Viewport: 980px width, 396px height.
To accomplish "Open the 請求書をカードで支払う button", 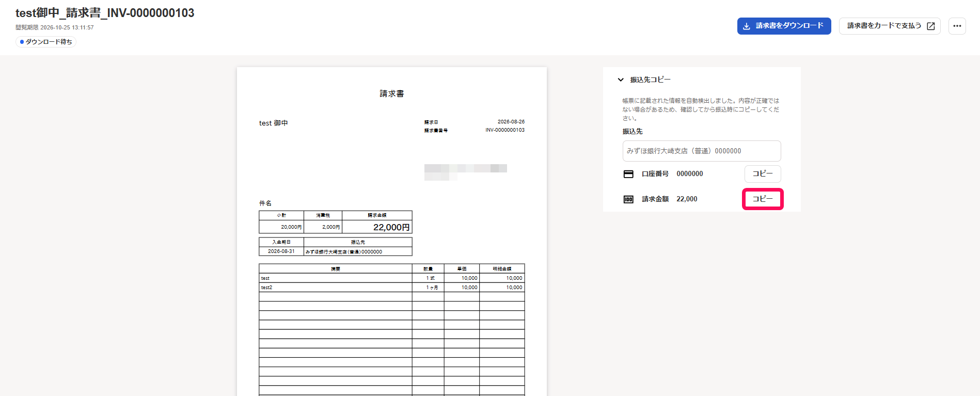I will (x=890, y=26).
